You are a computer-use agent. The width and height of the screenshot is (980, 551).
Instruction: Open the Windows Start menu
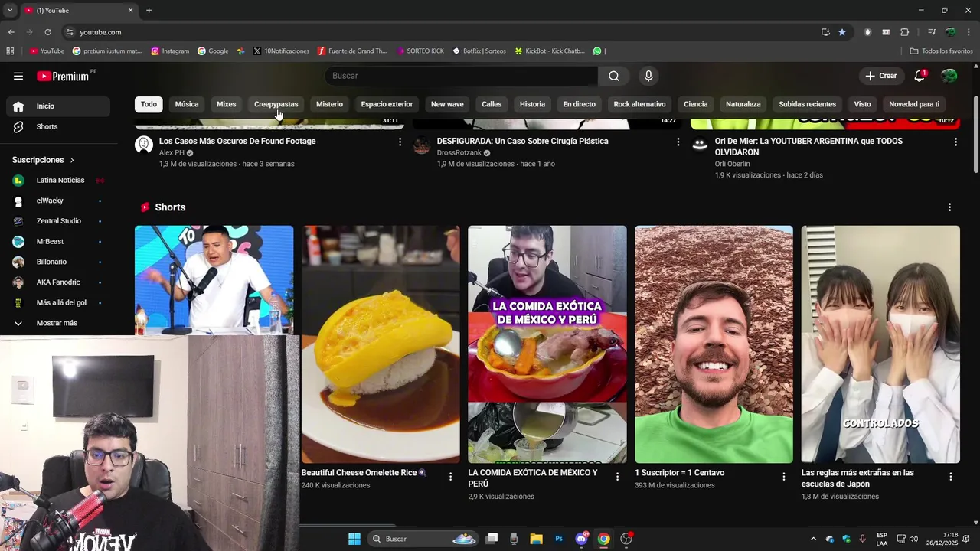coord(354,539)
